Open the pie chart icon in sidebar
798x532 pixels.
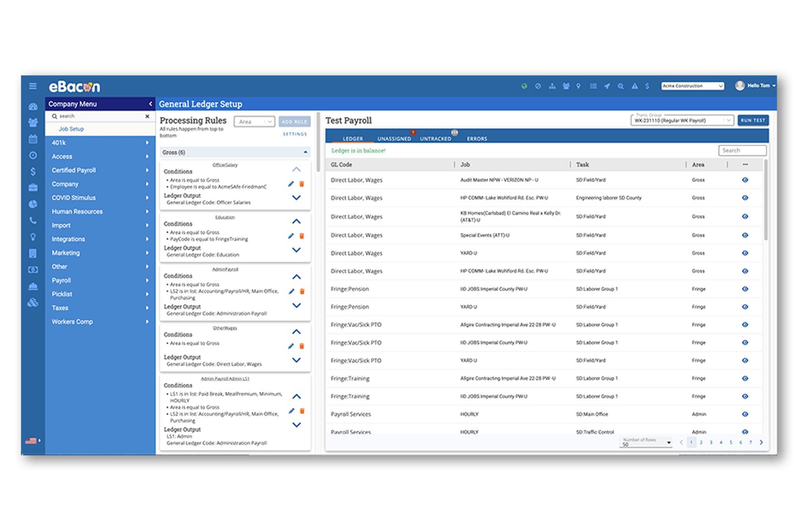click(33, 204)
